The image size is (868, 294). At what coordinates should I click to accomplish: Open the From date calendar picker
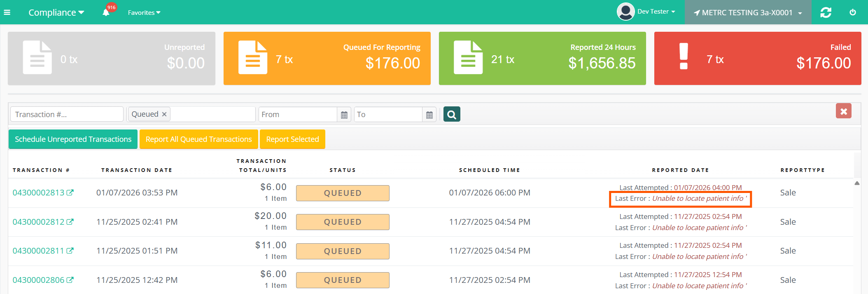pyautogui.click(x=344, y=115)
